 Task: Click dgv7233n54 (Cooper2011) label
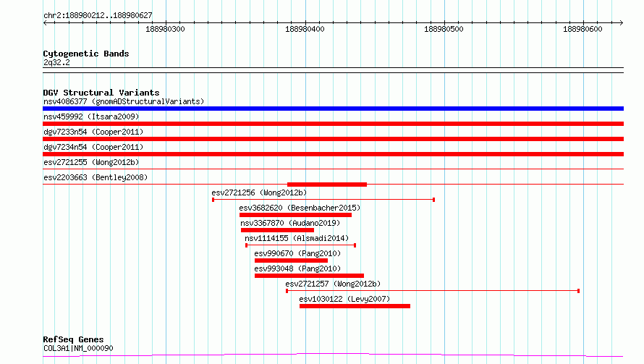(93, 132)
